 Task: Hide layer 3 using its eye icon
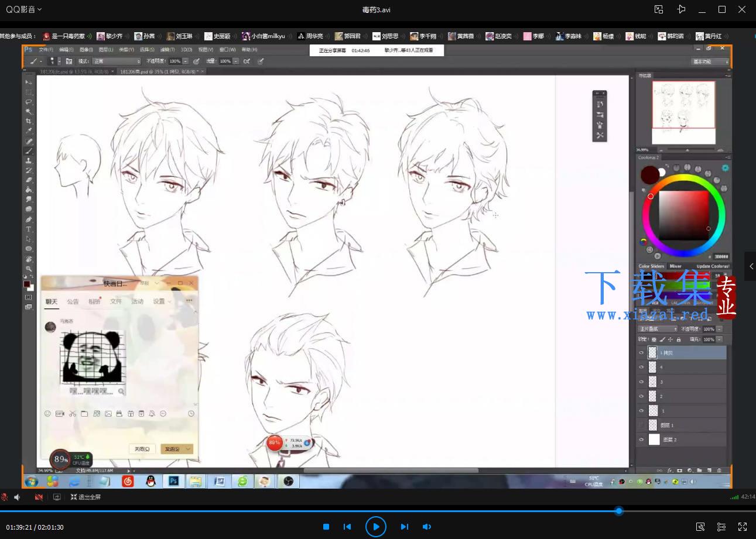pos(641,382)
